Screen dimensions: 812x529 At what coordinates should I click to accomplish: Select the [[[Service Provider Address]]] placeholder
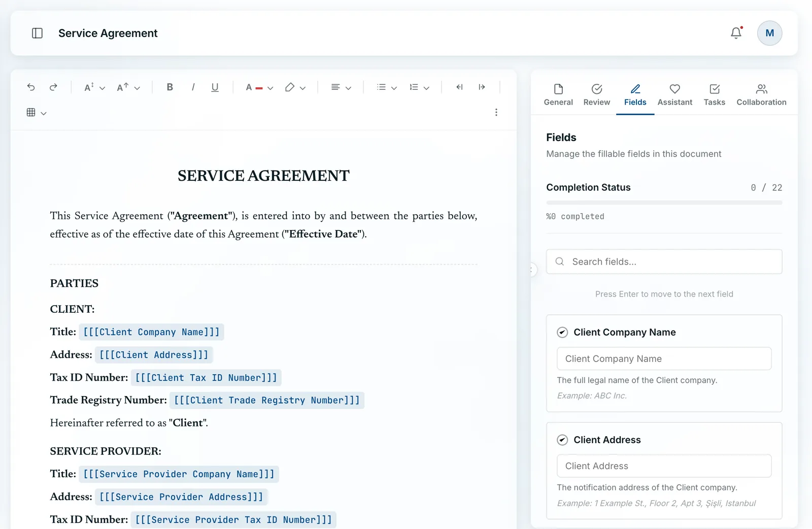tap(181, 497)
